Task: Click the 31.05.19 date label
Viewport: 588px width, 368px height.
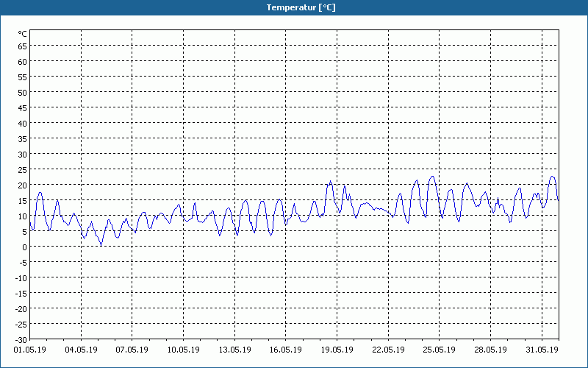Action: (x=542, y=350)
